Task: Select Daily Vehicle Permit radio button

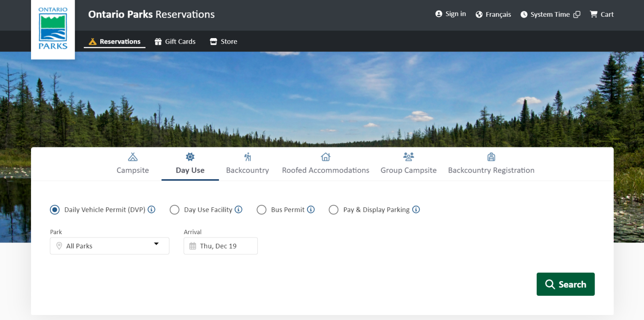Action: (x=55, y=210)
